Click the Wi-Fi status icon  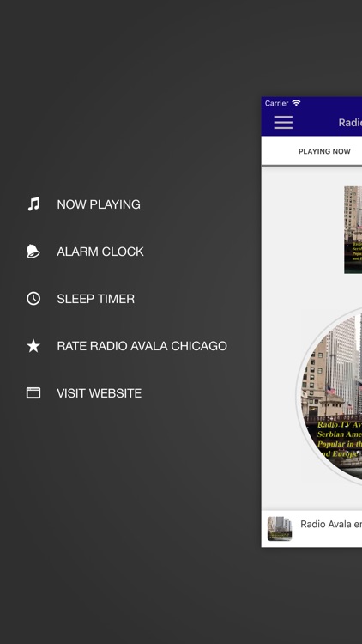coord(296,103)
